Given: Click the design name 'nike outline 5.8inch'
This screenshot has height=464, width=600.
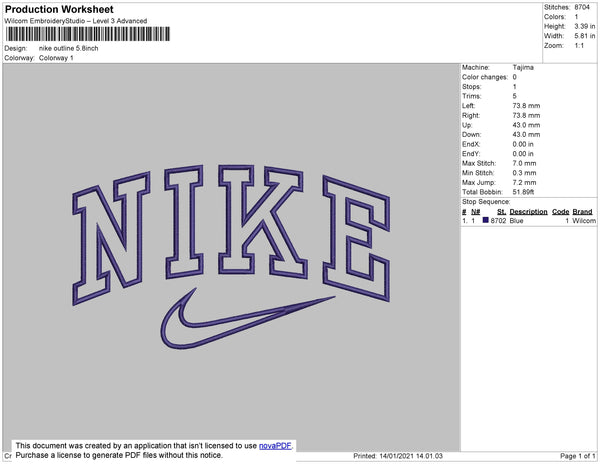Looking at the screenshot, I should (68, 48).
